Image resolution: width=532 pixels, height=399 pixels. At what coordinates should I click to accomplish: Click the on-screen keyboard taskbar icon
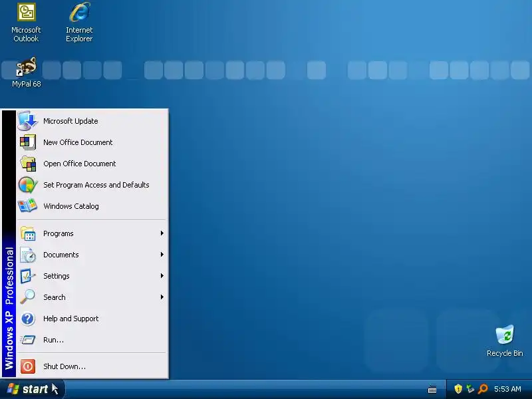coord(432,389)
